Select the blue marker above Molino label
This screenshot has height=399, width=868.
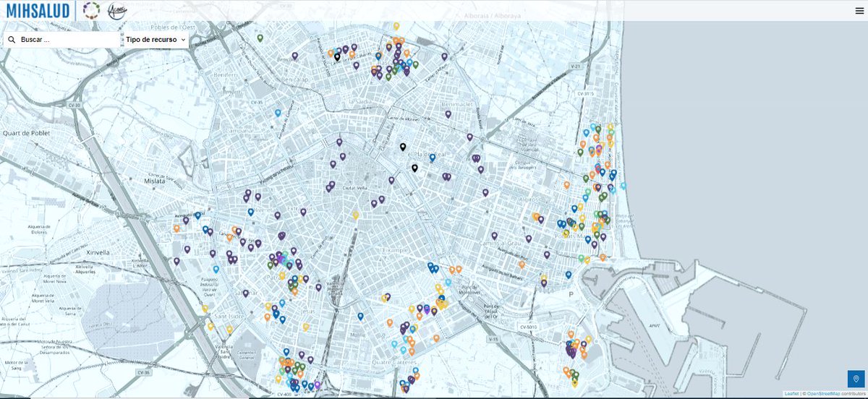(360, 317)
